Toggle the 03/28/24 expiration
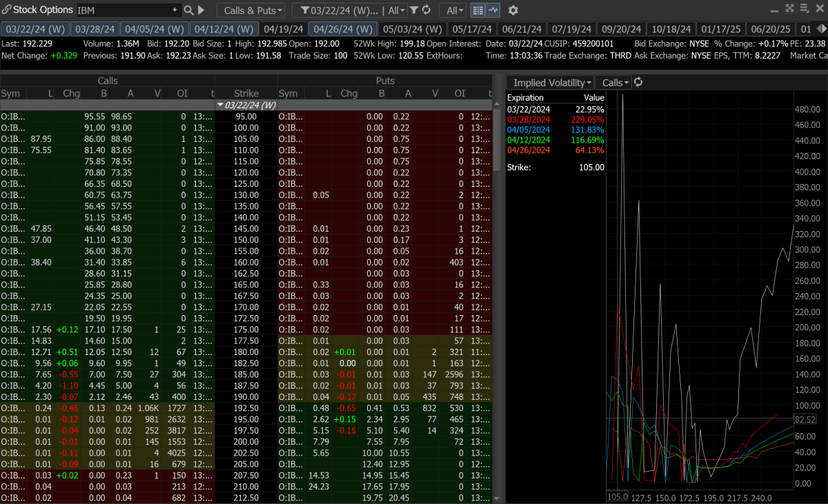828x504 pixels. 95,29
